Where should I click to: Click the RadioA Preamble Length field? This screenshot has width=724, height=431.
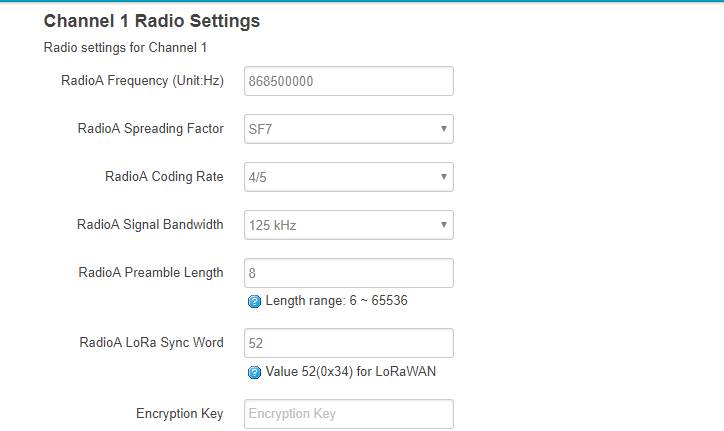point(349,273)
